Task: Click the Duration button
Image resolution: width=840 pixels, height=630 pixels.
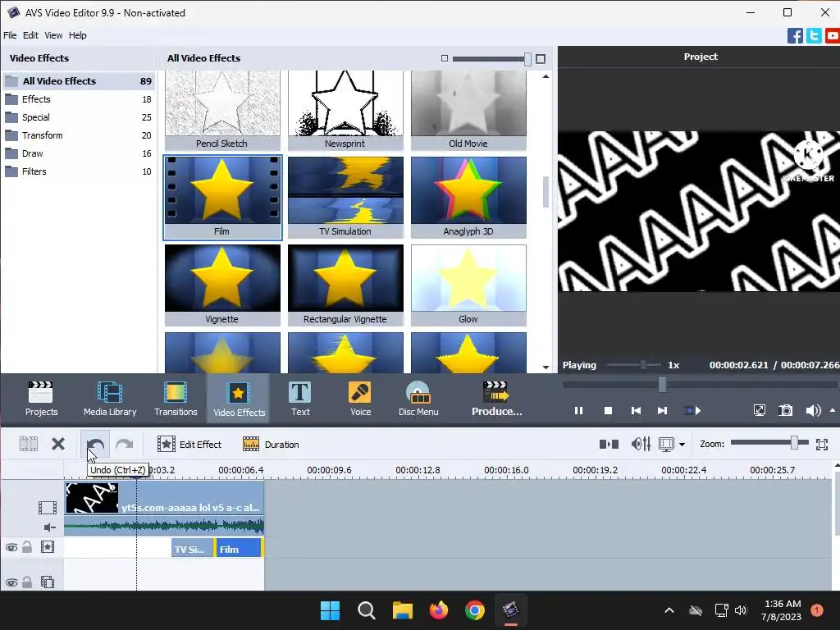Action: point(271,444)
